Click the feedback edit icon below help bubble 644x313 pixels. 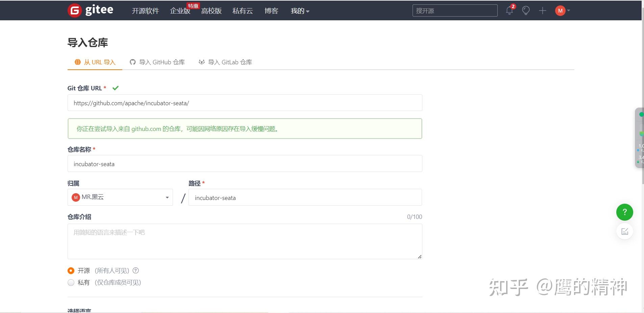click(624, 231)
